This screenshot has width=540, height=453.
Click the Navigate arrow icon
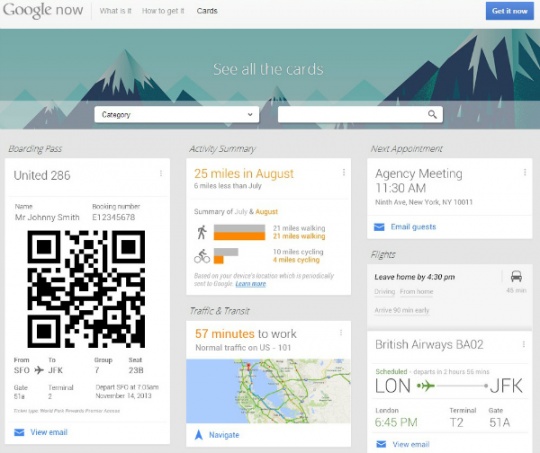(x=199, y=435)
